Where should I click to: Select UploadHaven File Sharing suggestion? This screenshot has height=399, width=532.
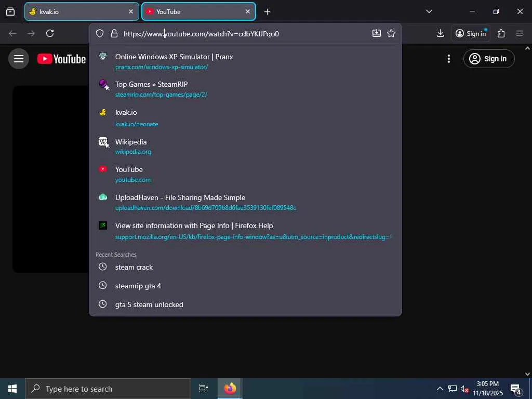pos(180,197)
